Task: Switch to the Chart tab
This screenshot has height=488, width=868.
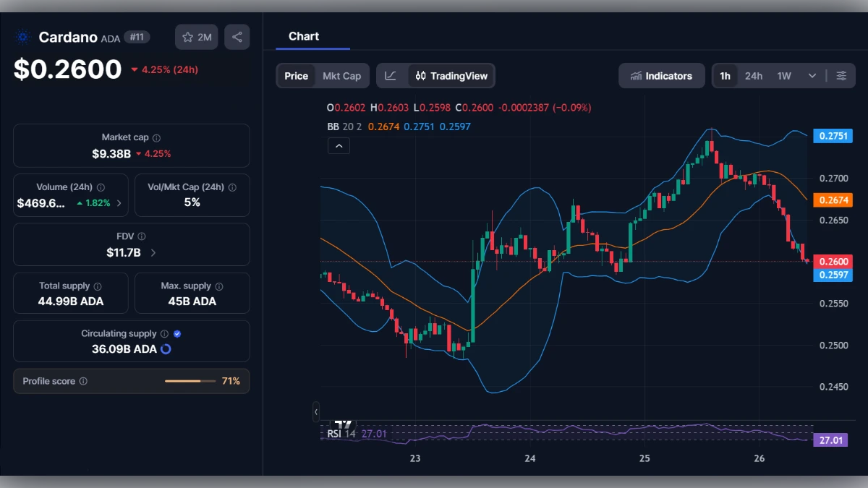Action: pos(304,36)
